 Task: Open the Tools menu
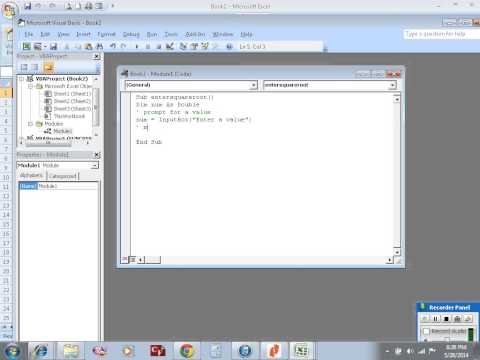(x=171, y=34)
